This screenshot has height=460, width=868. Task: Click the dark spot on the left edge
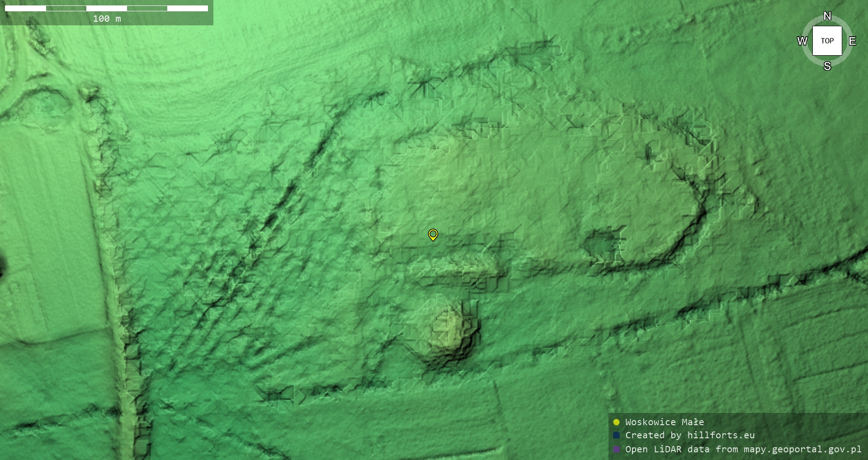pos(1,266)
